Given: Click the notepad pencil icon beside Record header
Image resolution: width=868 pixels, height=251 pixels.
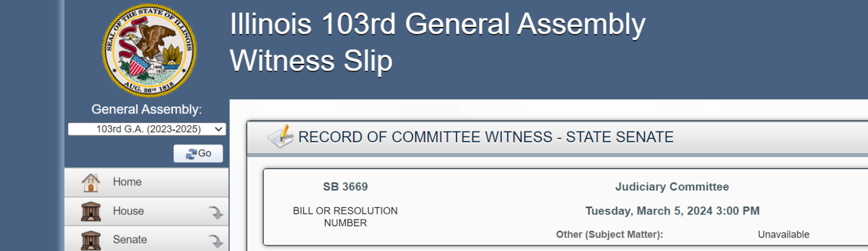Looking at the screenshot, I should pos(280,136).
